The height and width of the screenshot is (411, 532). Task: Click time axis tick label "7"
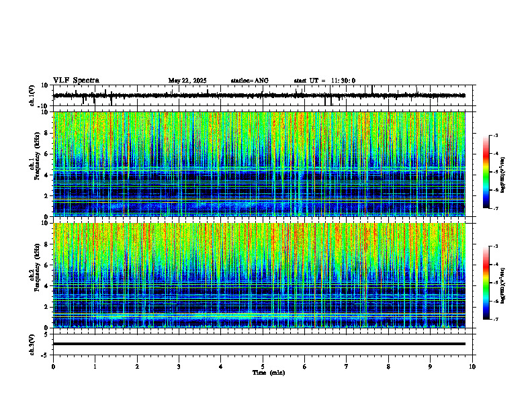pyautogui.click(x=347, y=367)
